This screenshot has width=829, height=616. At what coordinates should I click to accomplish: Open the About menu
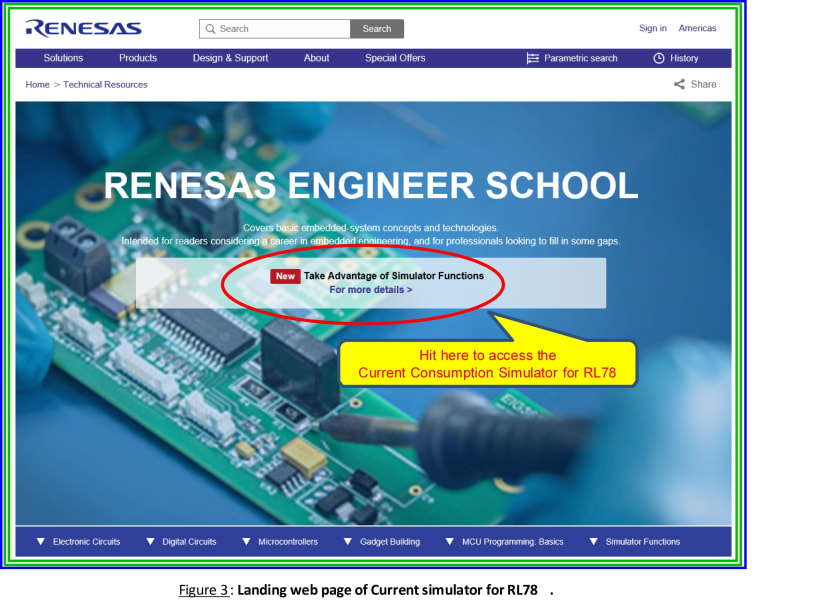click(x=316, y=58)
